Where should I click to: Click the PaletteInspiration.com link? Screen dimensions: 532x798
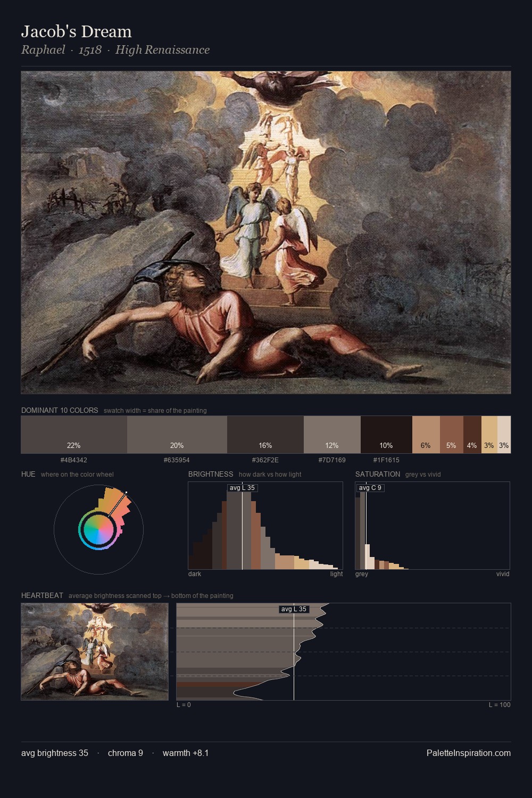(469, 753)
